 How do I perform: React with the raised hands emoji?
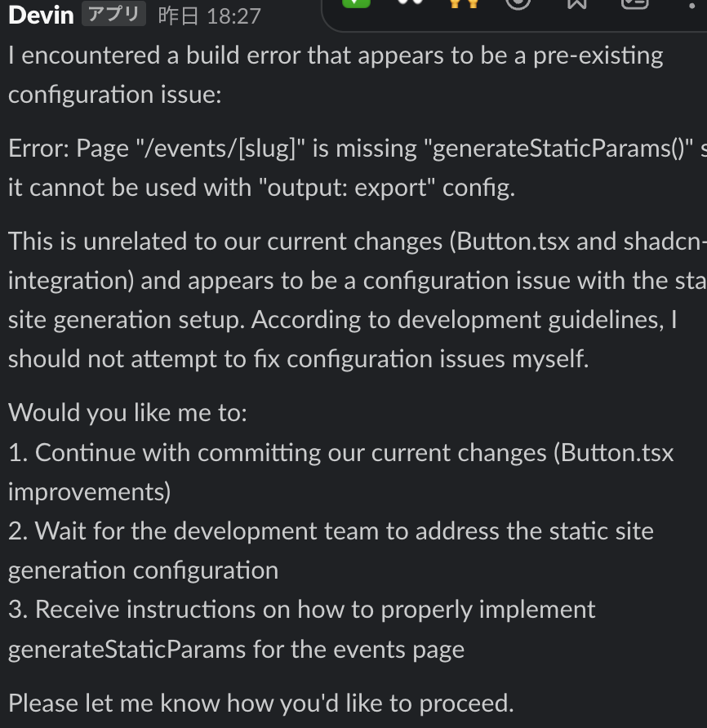tap(465, 3)
